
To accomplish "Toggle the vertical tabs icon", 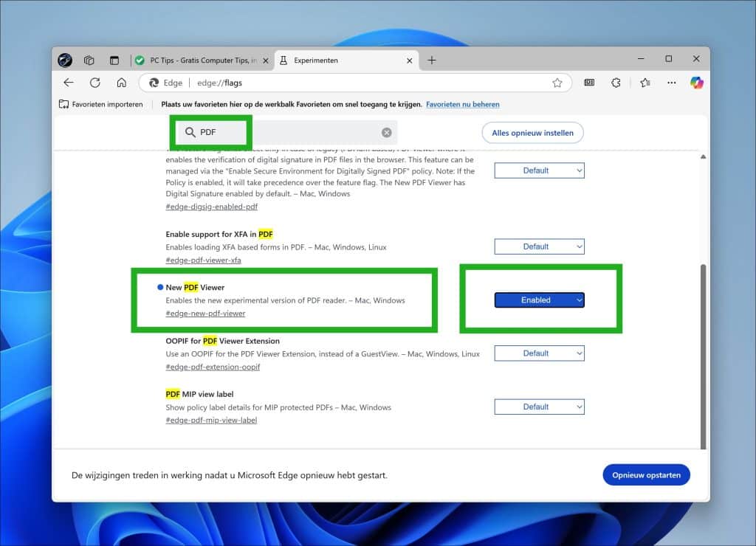I will point(114,61).
